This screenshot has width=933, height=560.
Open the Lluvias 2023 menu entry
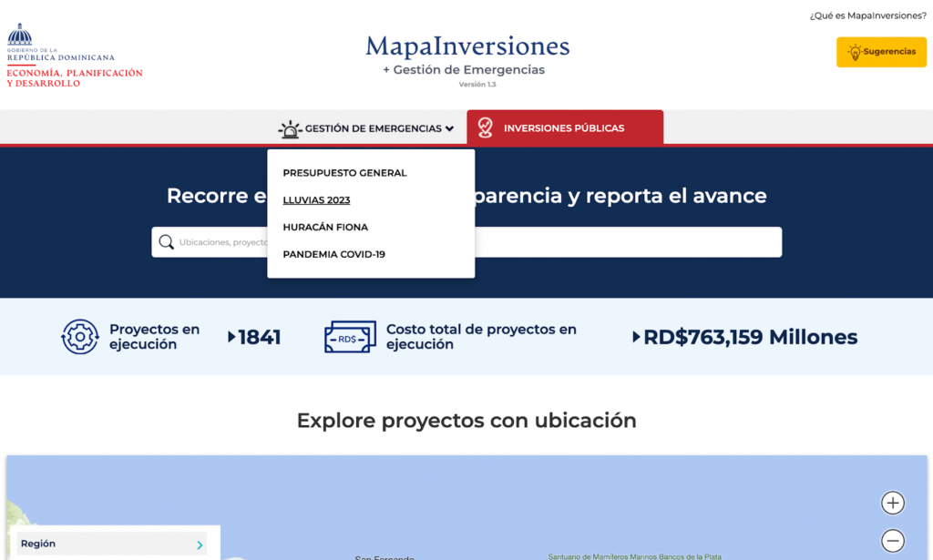coord(316,200)
